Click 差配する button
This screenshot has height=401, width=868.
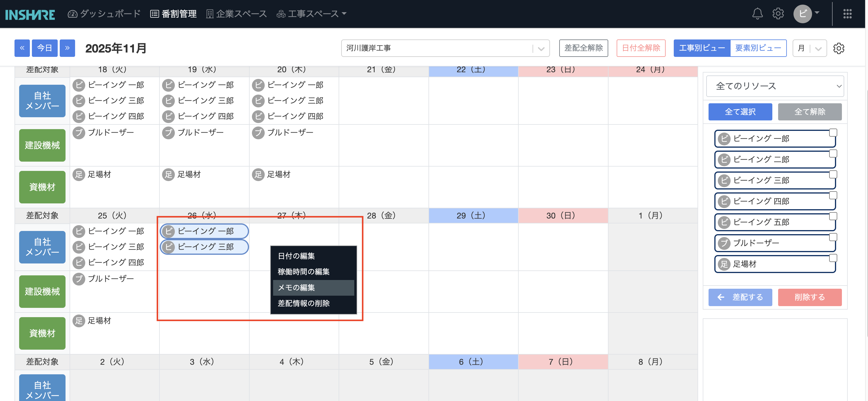pyautogui.click(x=740, y=297)
